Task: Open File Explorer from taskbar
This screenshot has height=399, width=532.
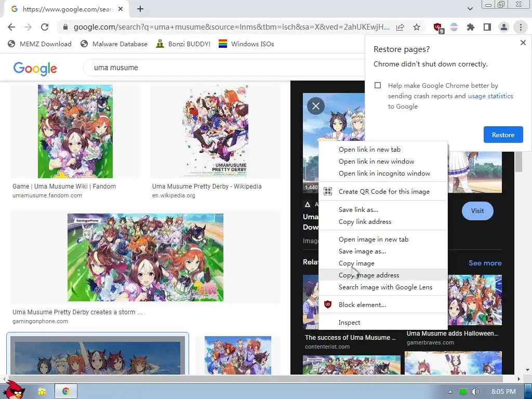Action: click(42, 392)
